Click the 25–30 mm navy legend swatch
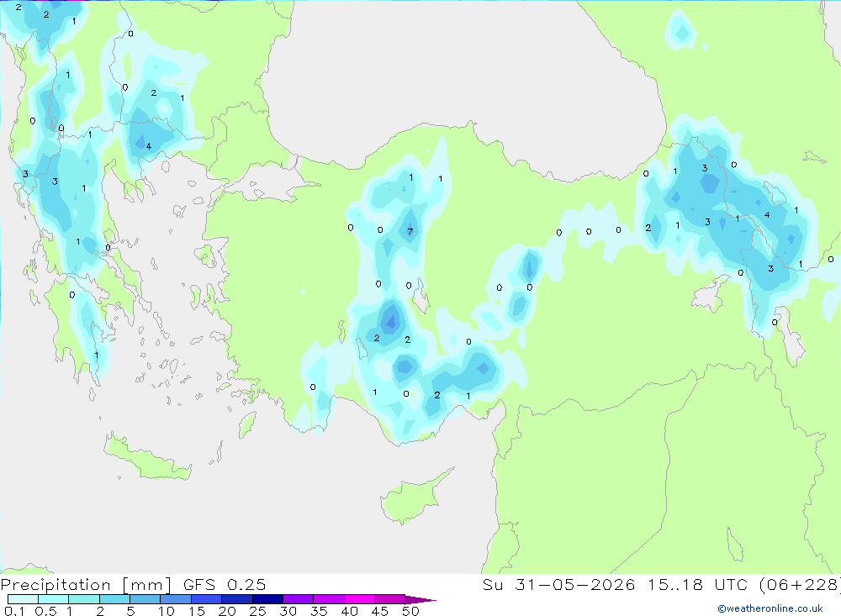 tap(267, 599)
